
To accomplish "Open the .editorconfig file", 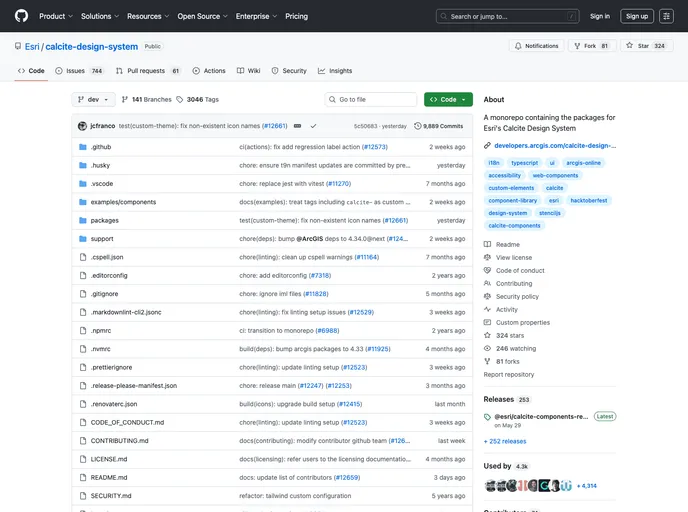I will 109,276.
